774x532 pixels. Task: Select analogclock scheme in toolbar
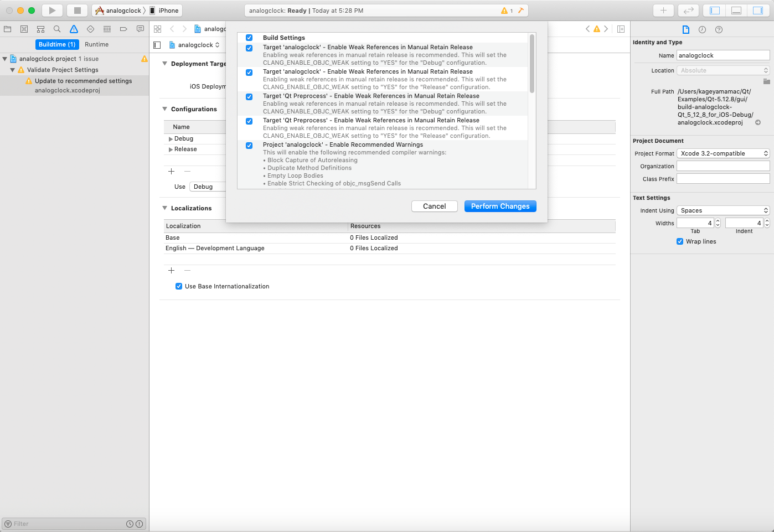click(118, 11)
